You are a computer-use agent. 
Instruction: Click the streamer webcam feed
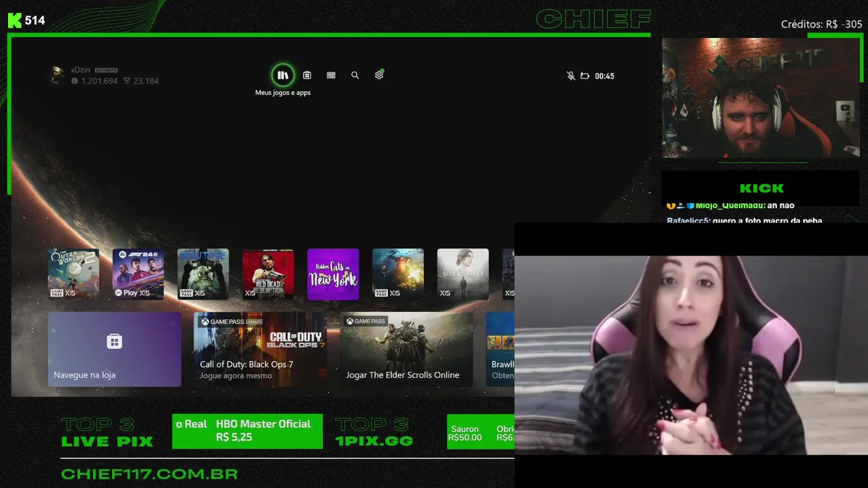[x=761, y=98]
